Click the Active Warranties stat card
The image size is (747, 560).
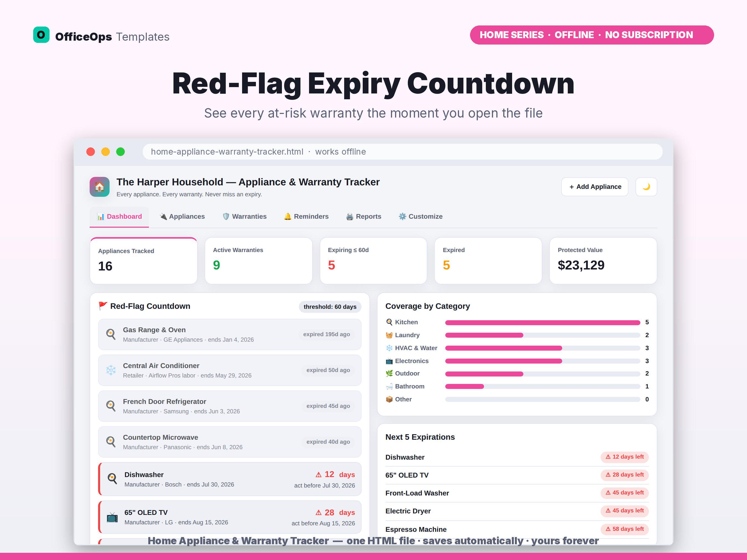click(x=258, y=261)
